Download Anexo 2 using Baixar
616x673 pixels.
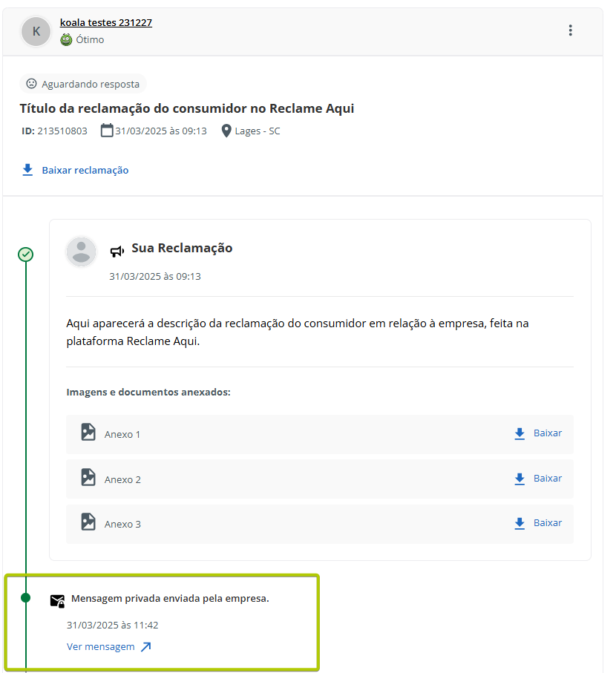(x=538, y=479)
